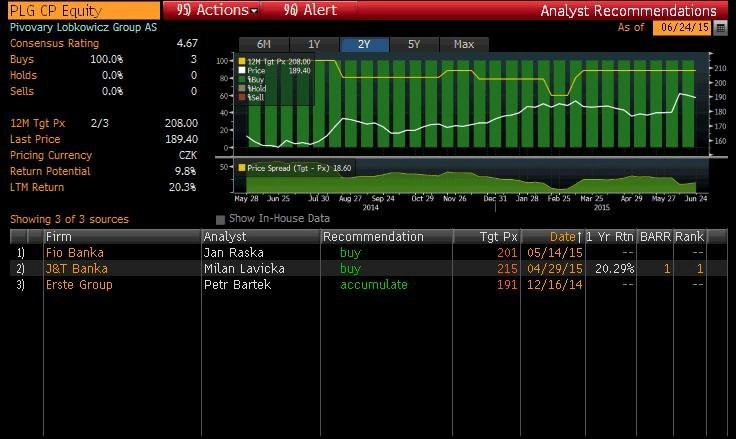Click the 12M Tgt Px value 208.00
Image resolution: width=736 pixels, height=439 pixels.
(181, 123)
